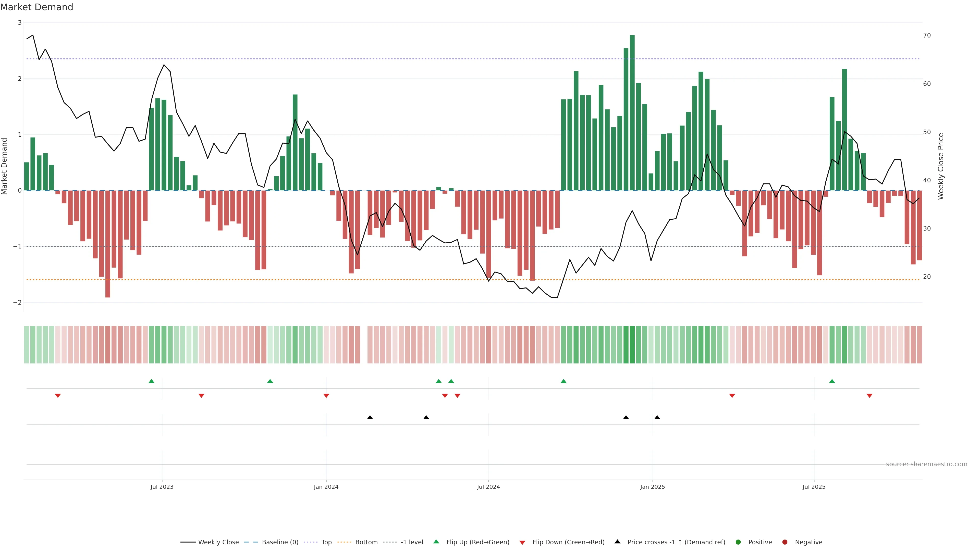Screen dimensions: 980x551
Task: Click the dark red Negative circle legend marker
Action: point(785,542)
